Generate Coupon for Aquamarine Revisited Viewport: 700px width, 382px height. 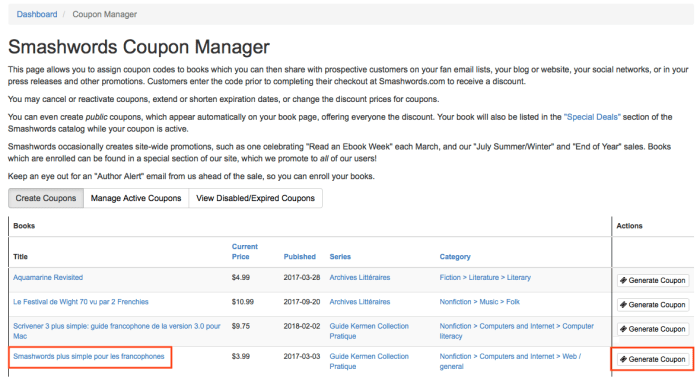pyautogui.click(x=653, y=280)
